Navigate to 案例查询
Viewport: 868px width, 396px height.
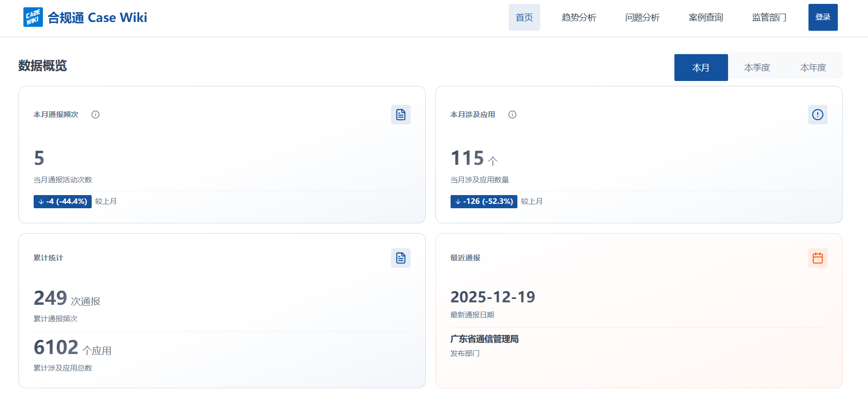(x=706, y=18)
